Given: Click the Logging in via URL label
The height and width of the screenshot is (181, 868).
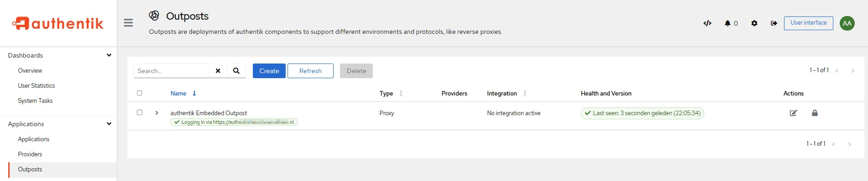Looking at the screenshot, I should [234, 122].
